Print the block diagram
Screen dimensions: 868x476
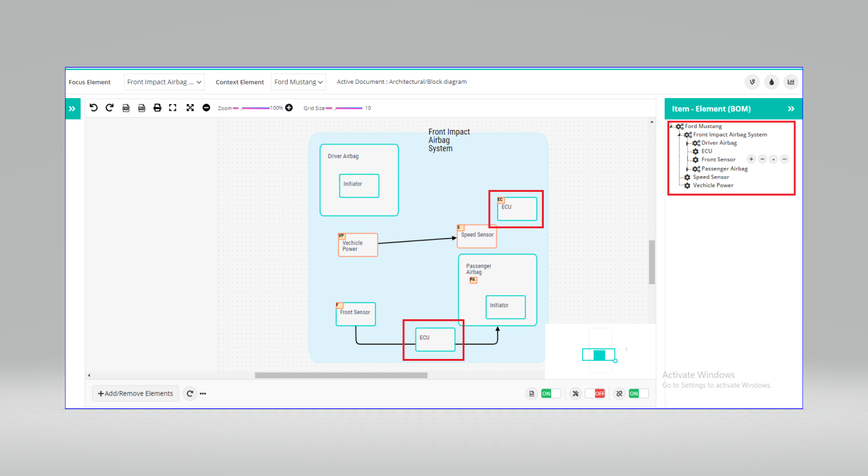pyautogui.click(x=157, y=108)
